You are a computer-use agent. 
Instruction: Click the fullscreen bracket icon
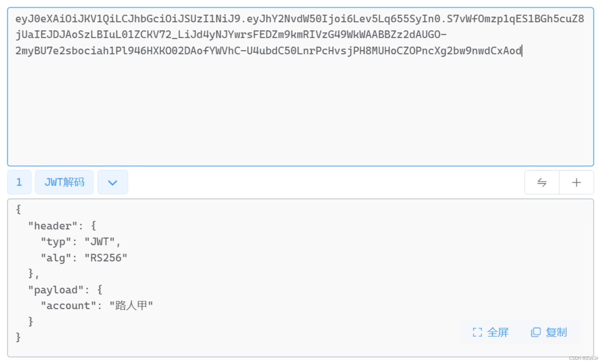pyautogui.click(x=477, y=332)
